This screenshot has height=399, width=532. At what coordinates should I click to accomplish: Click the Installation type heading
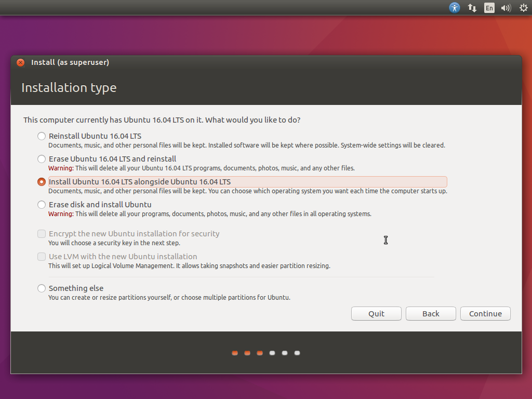point(69,88)
